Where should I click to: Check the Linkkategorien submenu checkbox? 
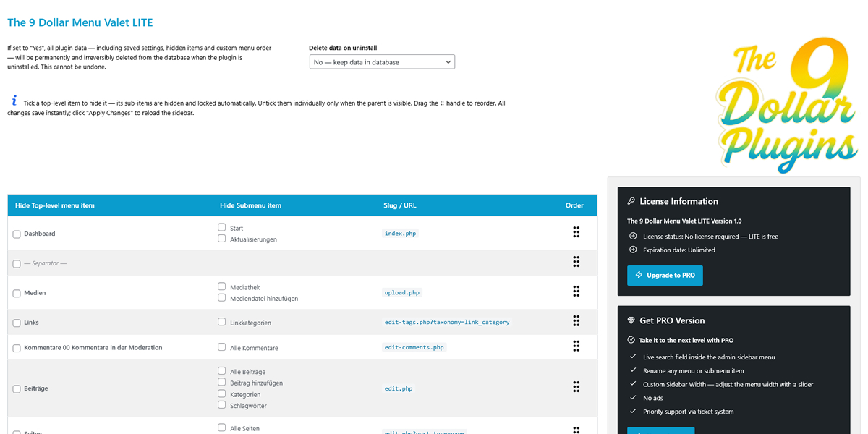(x=222, y=322)
